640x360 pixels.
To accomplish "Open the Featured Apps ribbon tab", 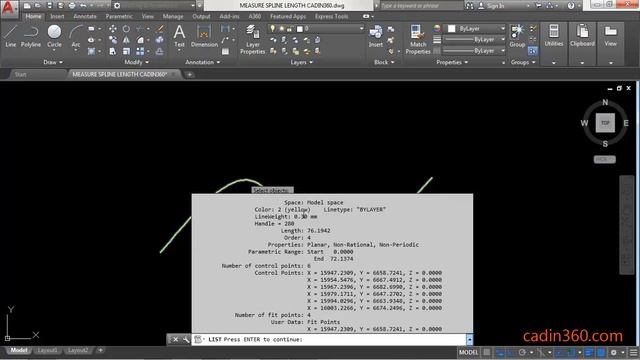I will click(x=288, y=16).
